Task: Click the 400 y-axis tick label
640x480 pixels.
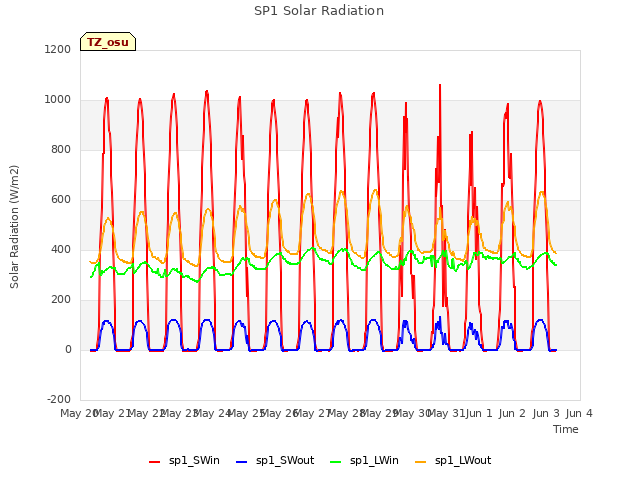Action: [x=61, y=249]
